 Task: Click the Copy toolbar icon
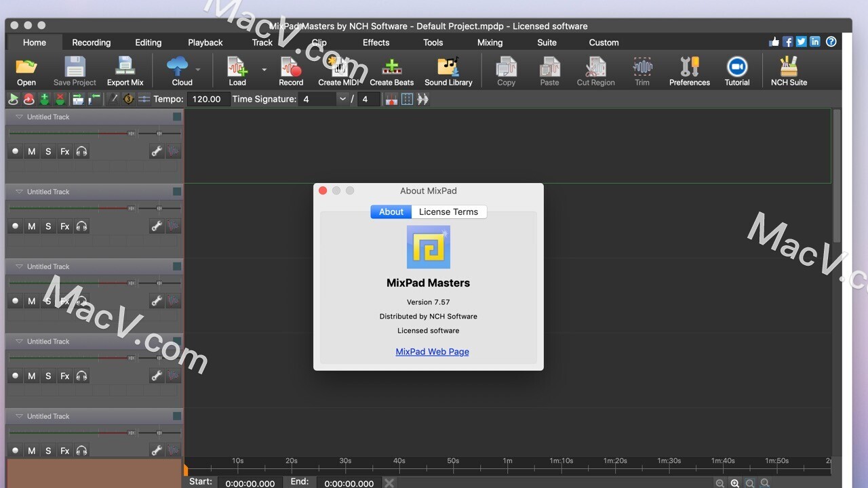(507, 71)
